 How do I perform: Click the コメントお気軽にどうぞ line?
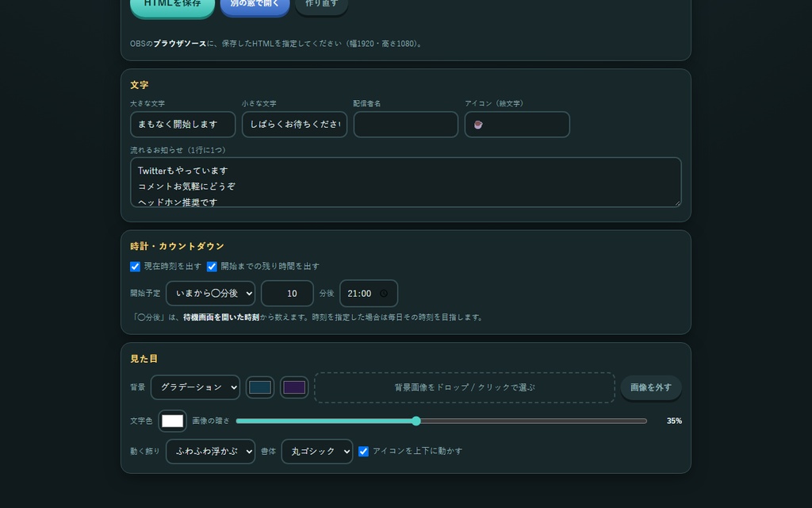pos(186,186)
